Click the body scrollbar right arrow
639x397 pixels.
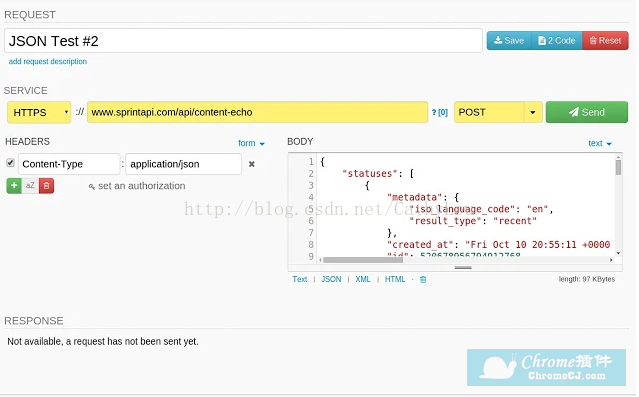pos(611,260)
